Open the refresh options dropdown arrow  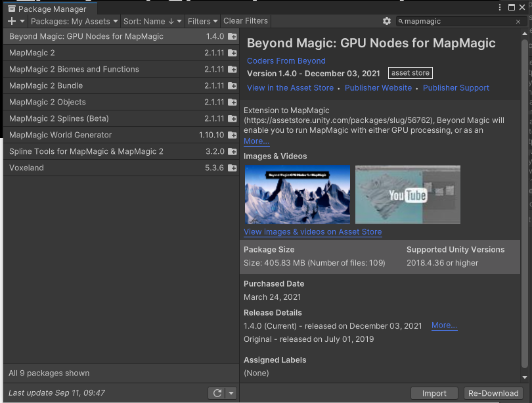tap(231, 393)
